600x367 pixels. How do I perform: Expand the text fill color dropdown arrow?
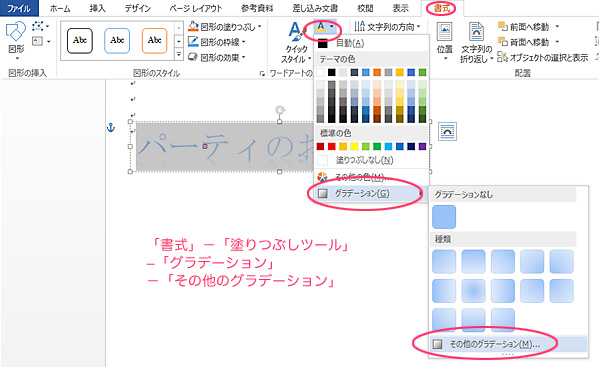pyautogui.click(x=332, y=26)
